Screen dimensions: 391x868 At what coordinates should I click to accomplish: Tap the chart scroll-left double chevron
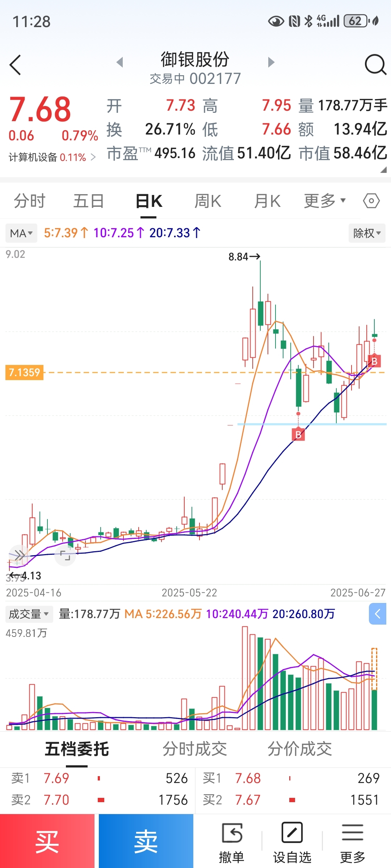[19, 555]
